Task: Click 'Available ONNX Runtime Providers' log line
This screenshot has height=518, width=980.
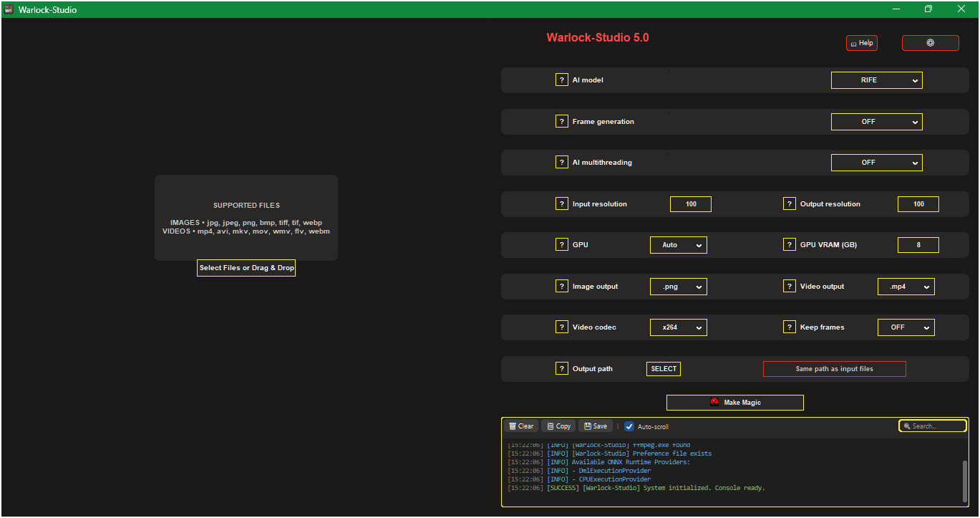Action: [598, 462]
